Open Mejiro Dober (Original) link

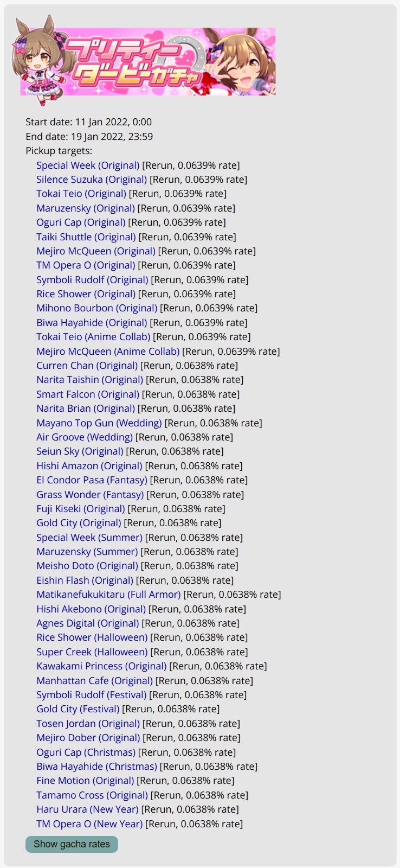88,738
